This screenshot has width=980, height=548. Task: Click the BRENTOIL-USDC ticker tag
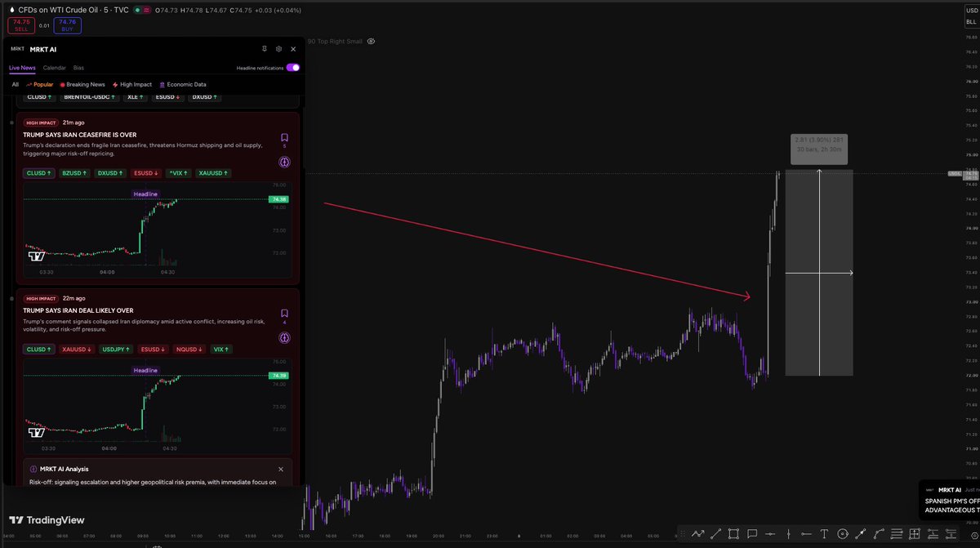(90, 97)
